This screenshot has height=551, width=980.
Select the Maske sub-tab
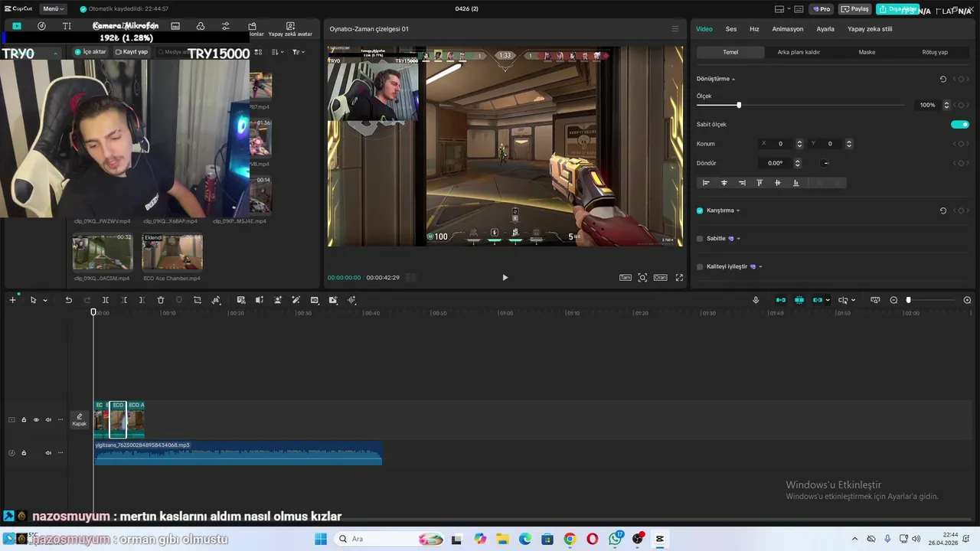867,52
